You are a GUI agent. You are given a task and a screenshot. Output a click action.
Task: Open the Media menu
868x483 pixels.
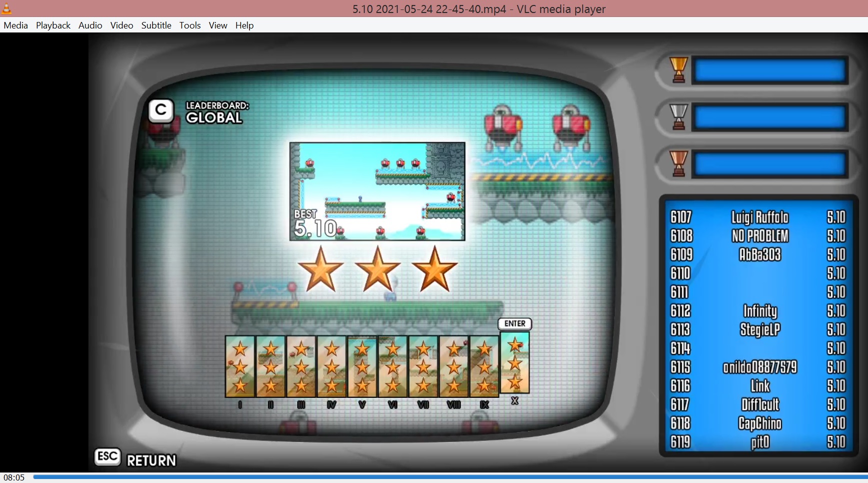(x=16, y=25)
